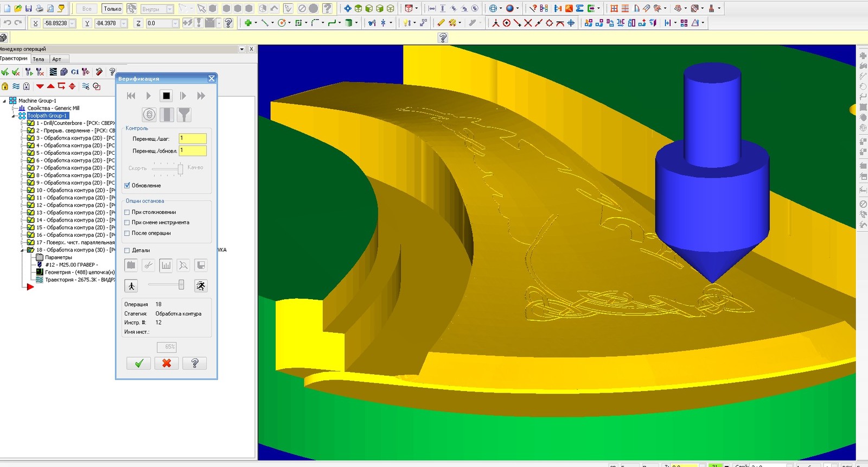Click the lock icon in operations manager

pyautogui.click(x=5, y=86)
